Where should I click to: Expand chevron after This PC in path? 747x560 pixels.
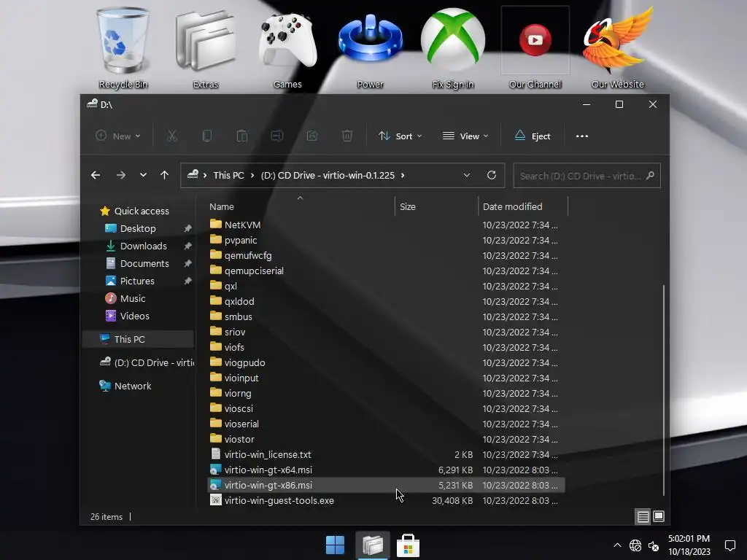click(x=252, y=175)
